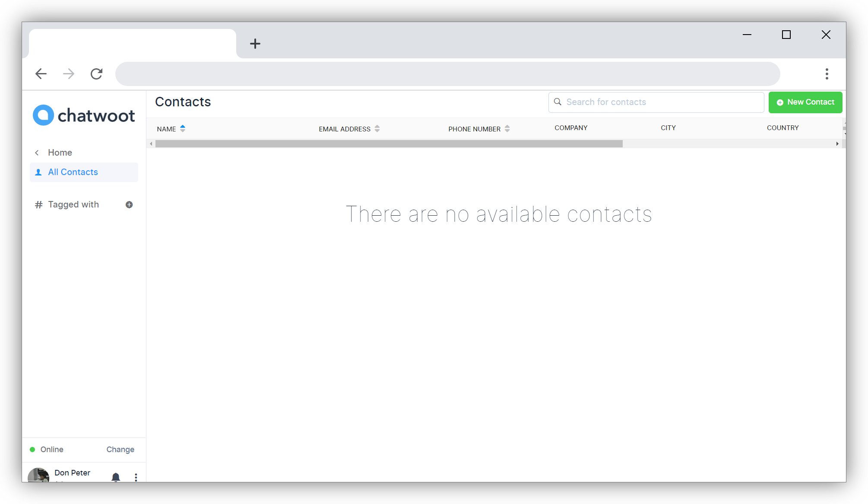Click the EMAIL ADDRESS sort toggle
The image size is (868, 504).
[x=378, y=128]
